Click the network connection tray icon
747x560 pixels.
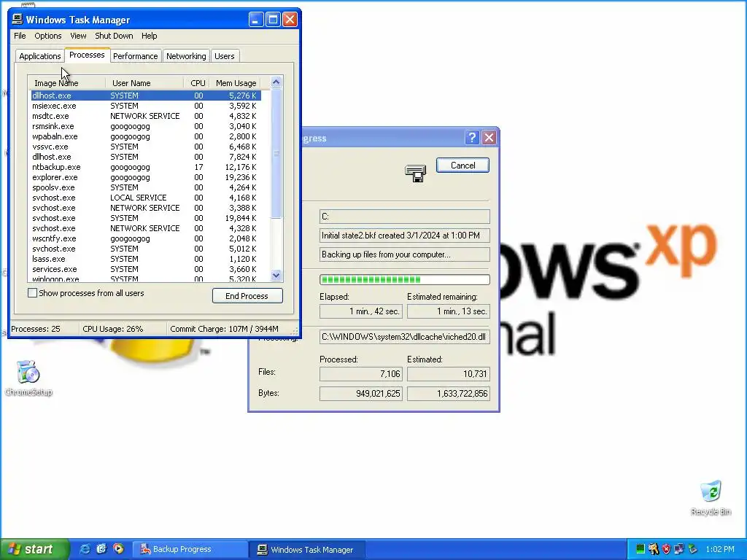coord(679,549)
